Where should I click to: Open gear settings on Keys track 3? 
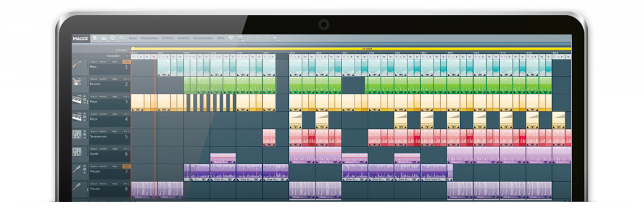(85, 99)
